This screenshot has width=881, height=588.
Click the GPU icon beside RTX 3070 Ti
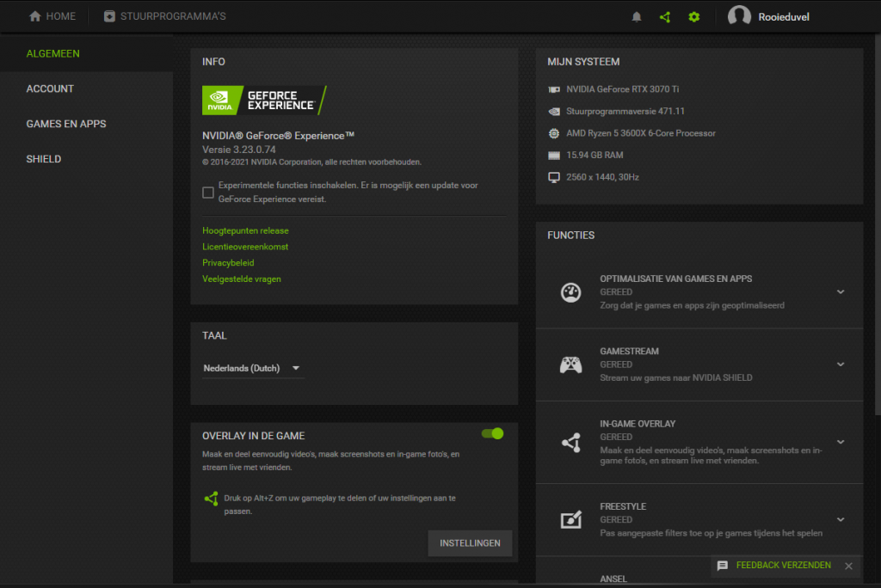click(554, 89)
